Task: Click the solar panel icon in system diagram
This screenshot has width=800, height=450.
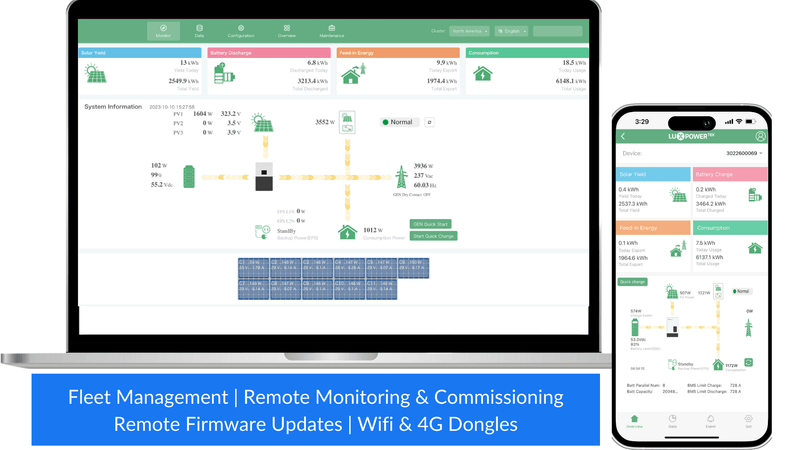Action: click(262, 123)
